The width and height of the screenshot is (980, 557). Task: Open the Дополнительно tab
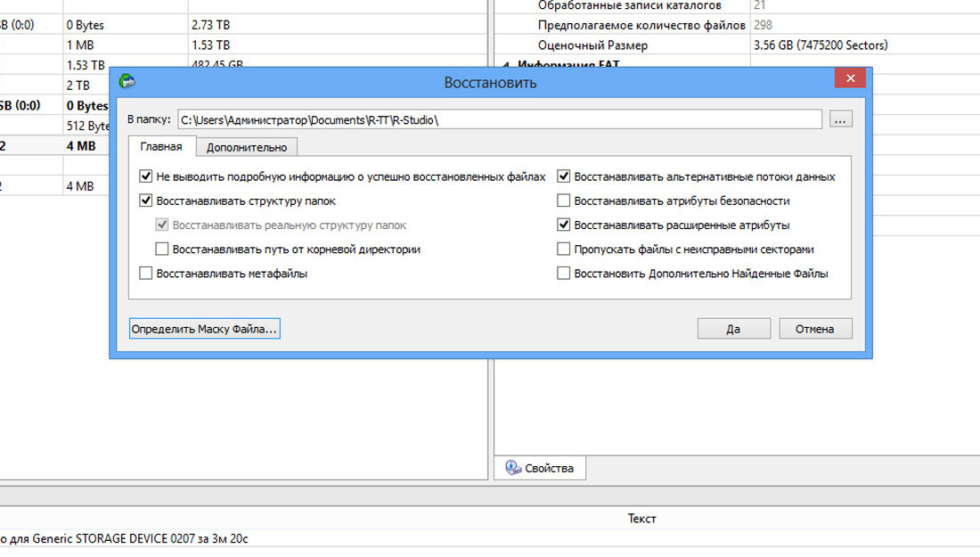pos(246,147)
